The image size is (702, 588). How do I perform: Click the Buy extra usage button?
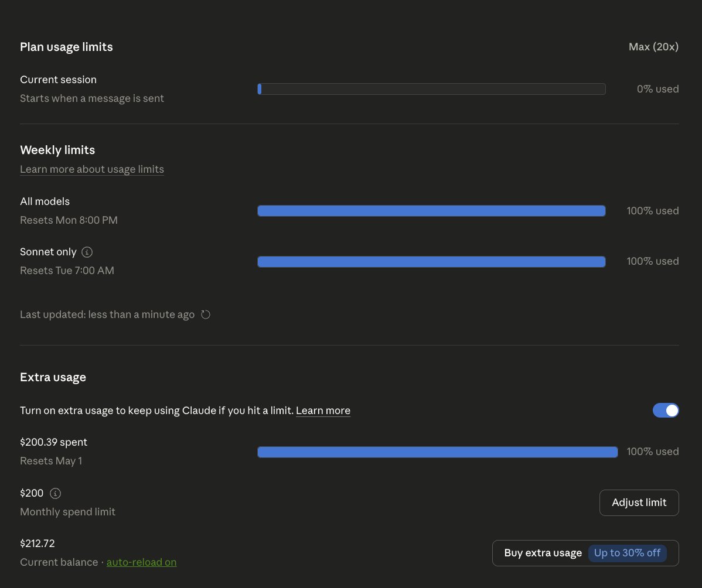tap(585, 553)
